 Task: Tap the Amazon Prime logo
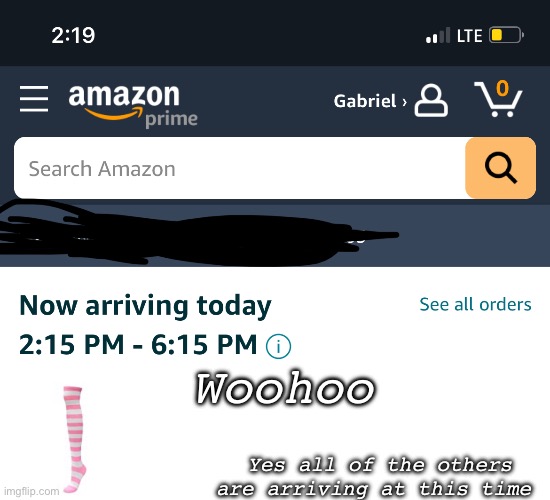pos(133,105)
